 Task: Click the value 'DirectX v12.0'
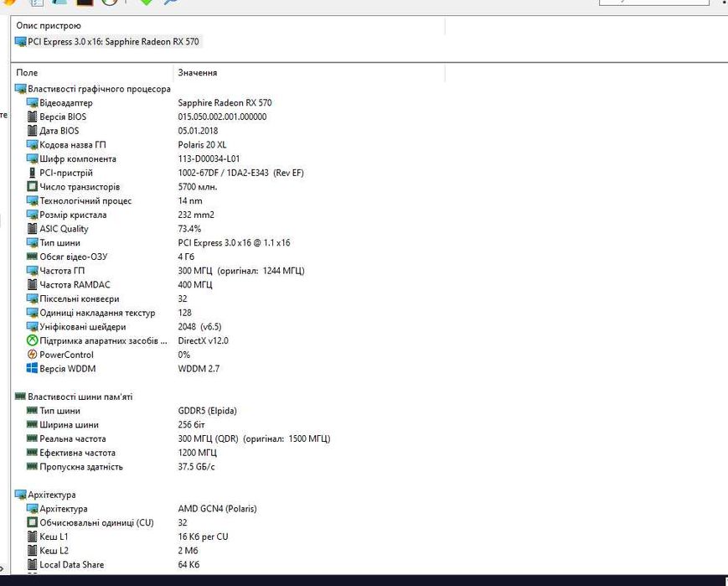click(203, 340)
